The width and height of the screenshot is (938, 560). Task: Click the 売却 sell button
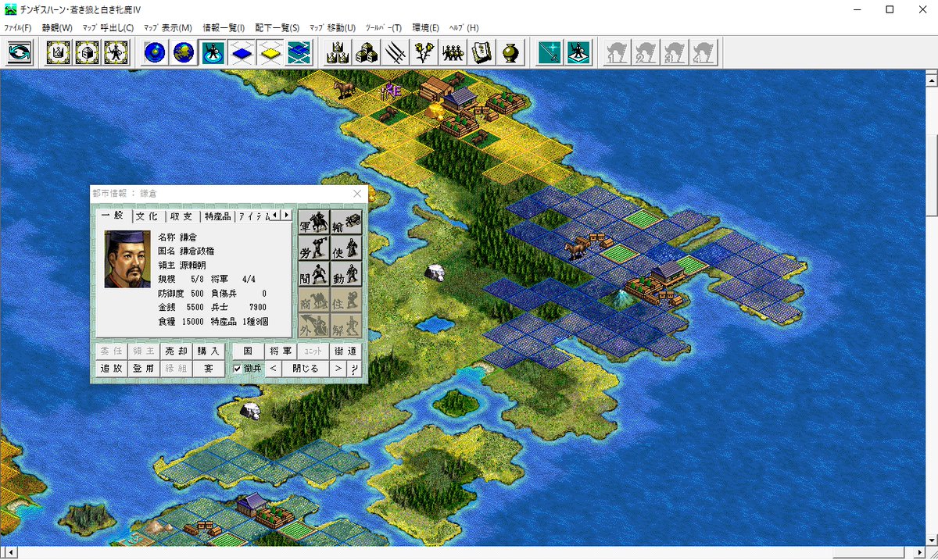pyautogui.click(x=176, y=351)
